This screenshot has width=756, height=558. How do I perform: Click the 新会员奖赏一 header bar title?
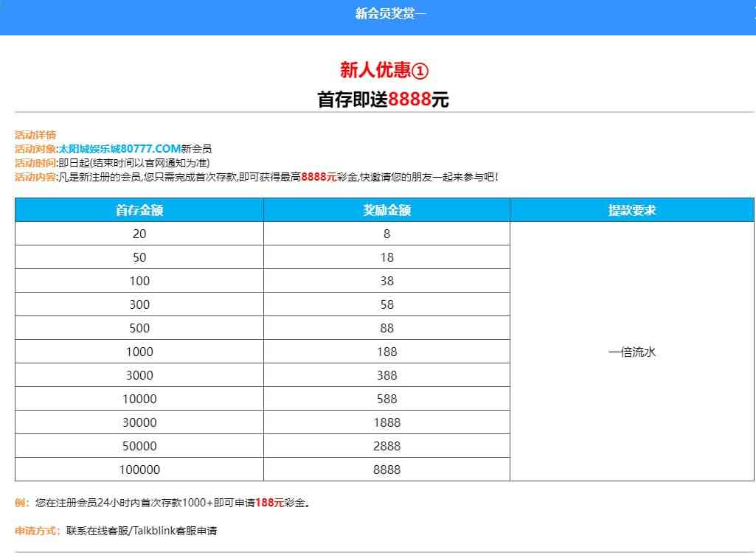point(390,14)
